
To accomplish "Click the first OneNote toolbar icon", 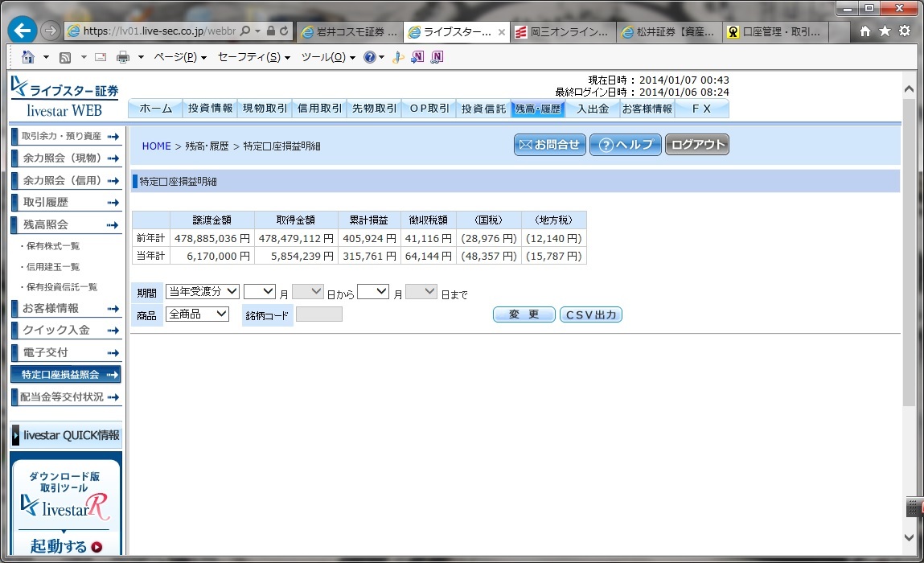I will click(x=417, y=57).
